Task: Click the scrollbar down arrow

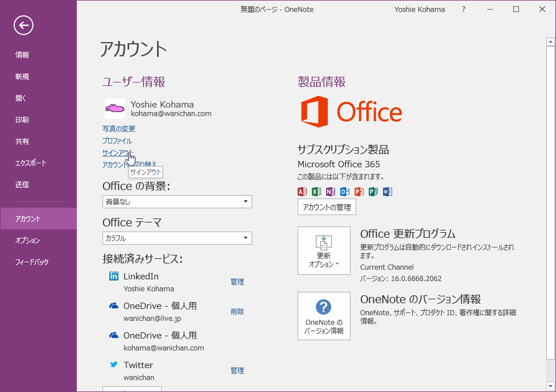Action: click(x=550, y=386)
